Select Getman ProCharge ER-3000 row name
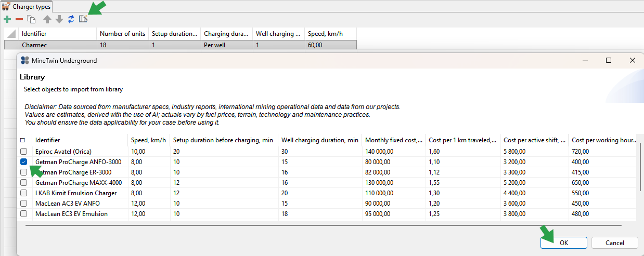 (x=73, y=172)
